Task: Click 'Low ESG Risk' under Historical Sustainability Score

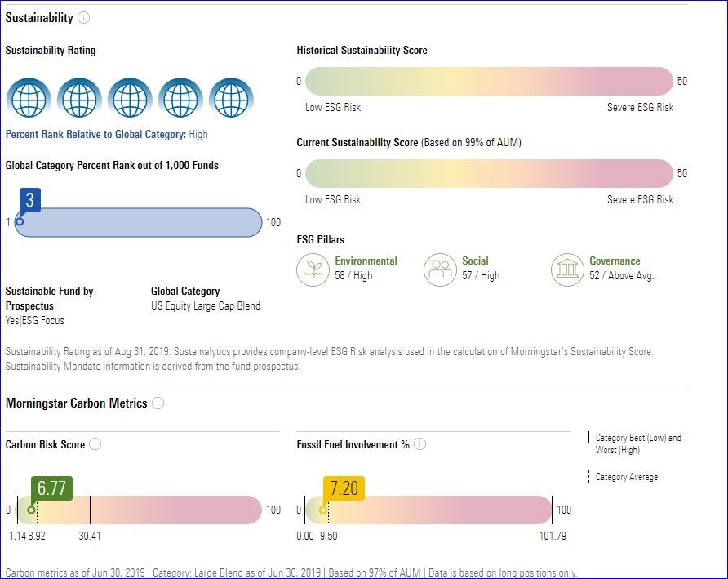Action: pyautogui.click(x=333, y=107)
